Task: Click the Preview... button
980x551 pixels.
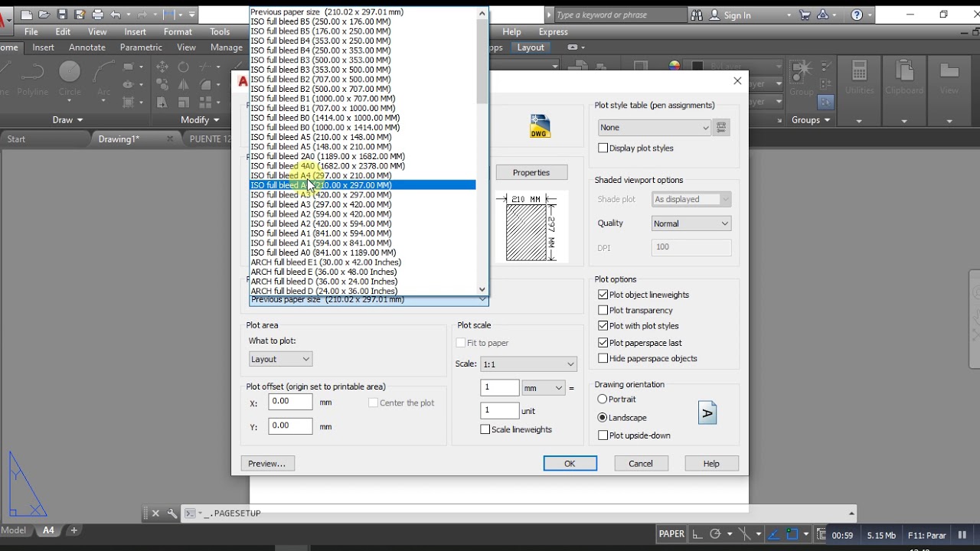Action: 266,464
